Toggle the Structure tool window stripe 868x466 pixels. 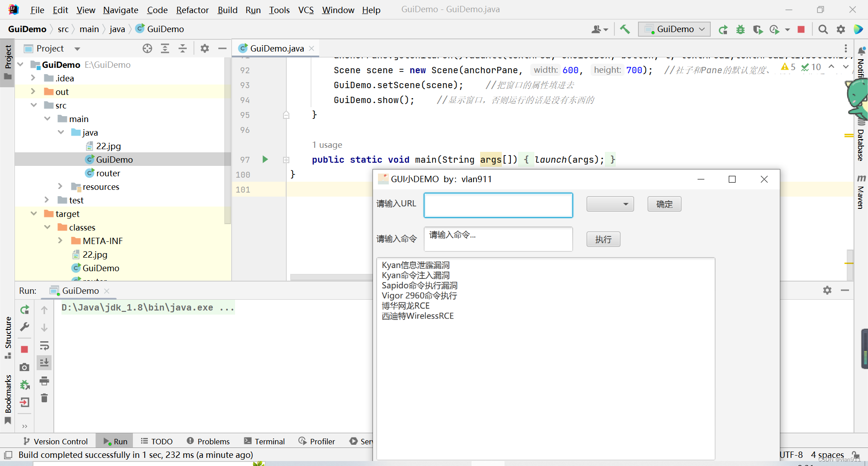tap(8, 338)
